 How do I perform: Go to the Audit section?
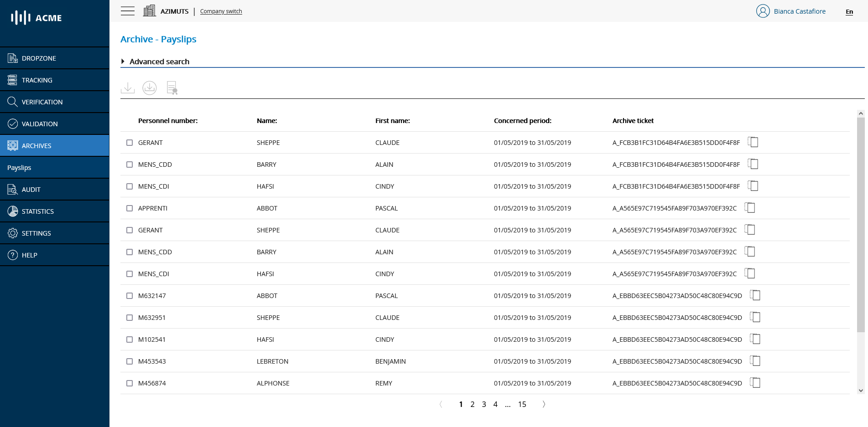[x=12, y=189]
